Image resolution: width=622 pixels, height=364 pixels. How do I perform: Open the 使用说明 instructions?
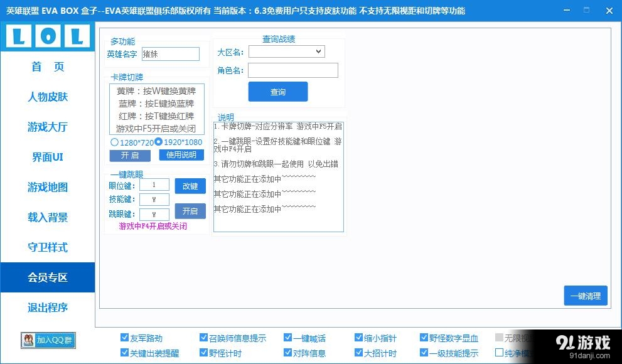click(181, 155)
